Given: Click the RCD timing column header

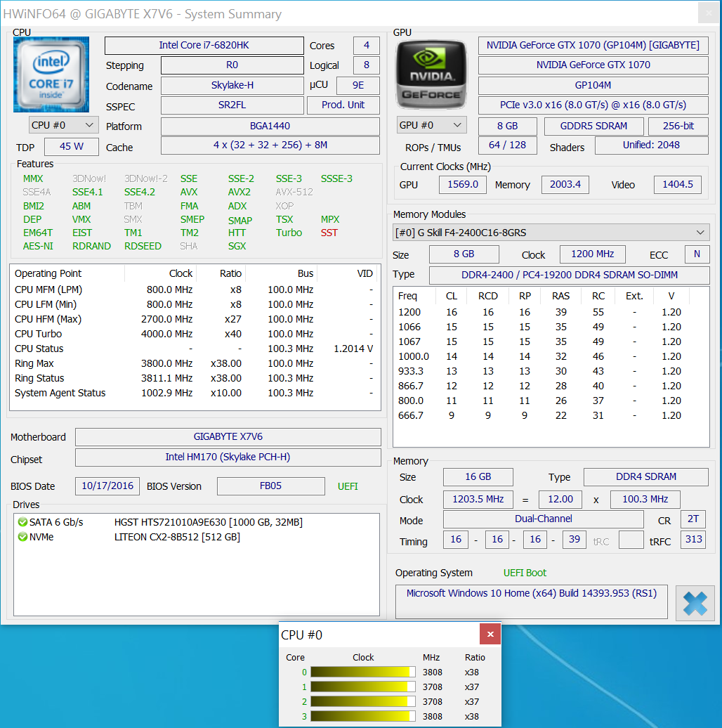Looking at the screenshot, I should pos(487,297).
